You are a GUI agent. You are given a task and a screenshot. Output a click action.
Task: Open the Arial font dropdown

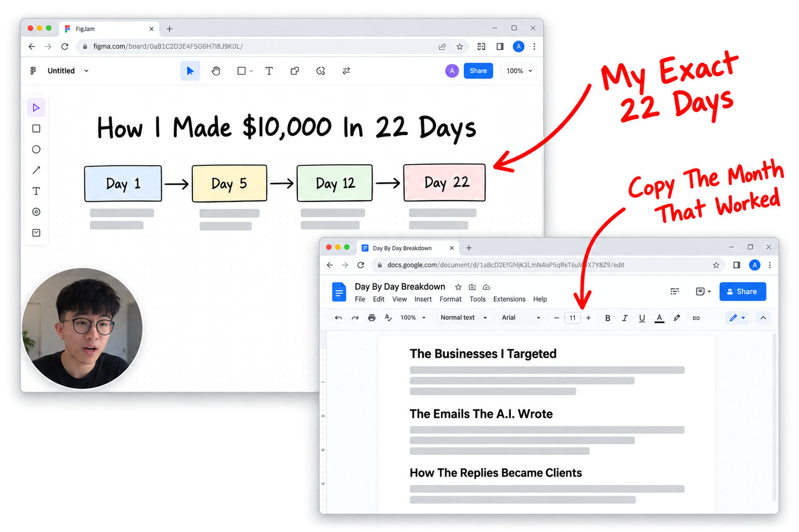coord(521,318)
